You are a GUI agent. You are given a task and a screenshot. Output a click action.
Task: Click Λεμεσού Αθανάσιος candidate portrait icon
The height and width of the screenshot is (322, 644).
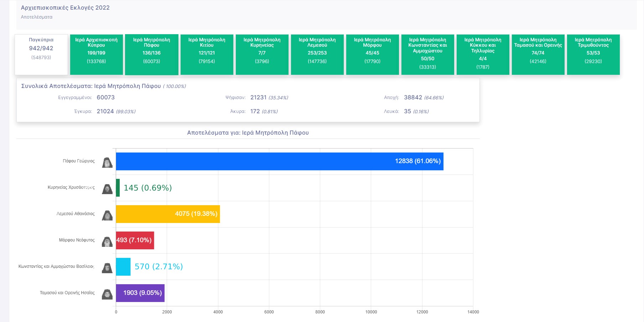pyautogui.click(x=107, y=215)
